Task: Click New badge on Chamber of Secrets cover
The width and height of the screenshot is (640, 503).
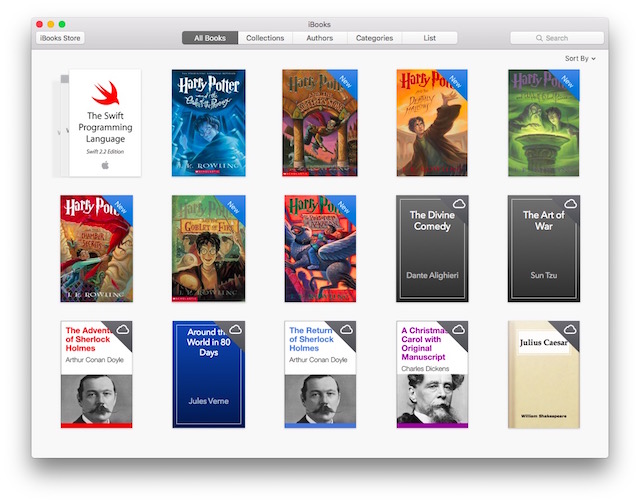Action: (x=121, y=207)
